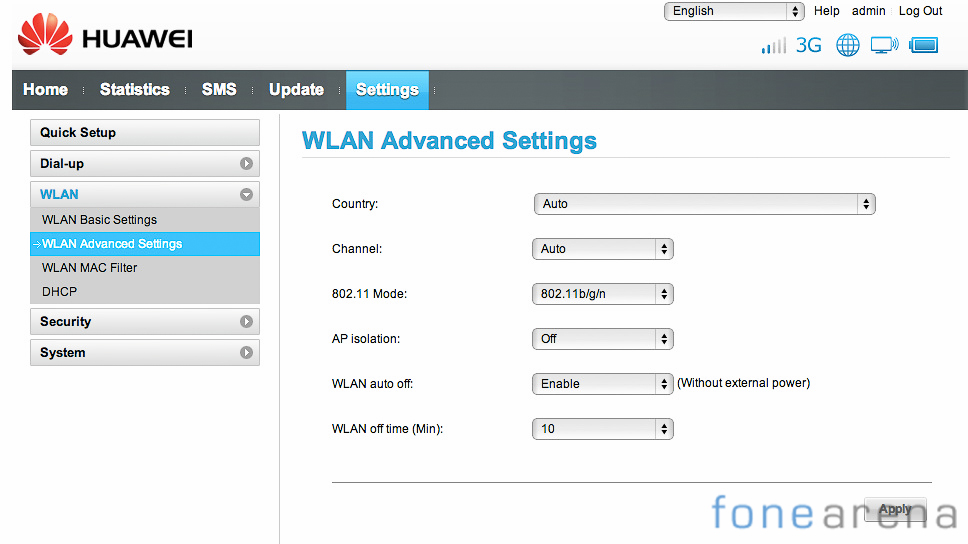
Task: Open the WLAN off time dropdown
Action: tap(603, 429)
